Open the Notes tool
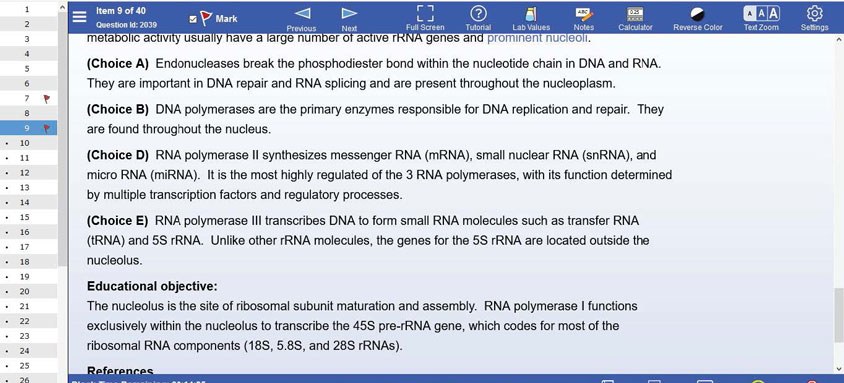 point(583,18)
